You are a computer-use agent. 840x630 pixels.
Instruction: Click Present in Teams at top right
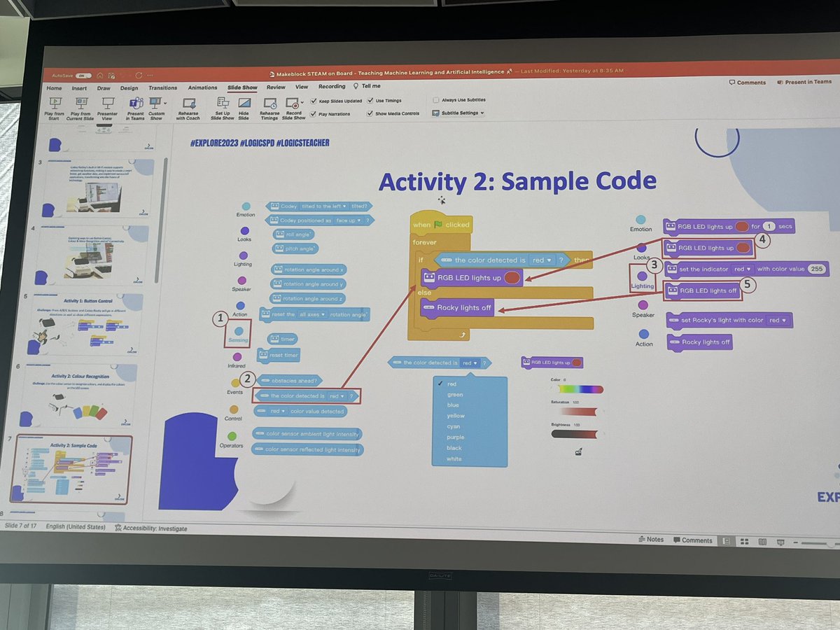pyautogui.click(x=804, y=82)
